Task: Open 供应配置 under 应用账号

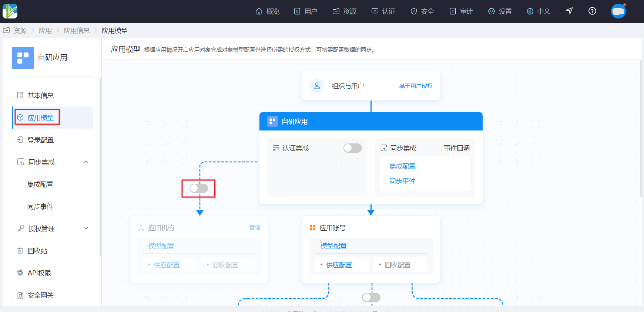Action: click(x=339, y=265)
